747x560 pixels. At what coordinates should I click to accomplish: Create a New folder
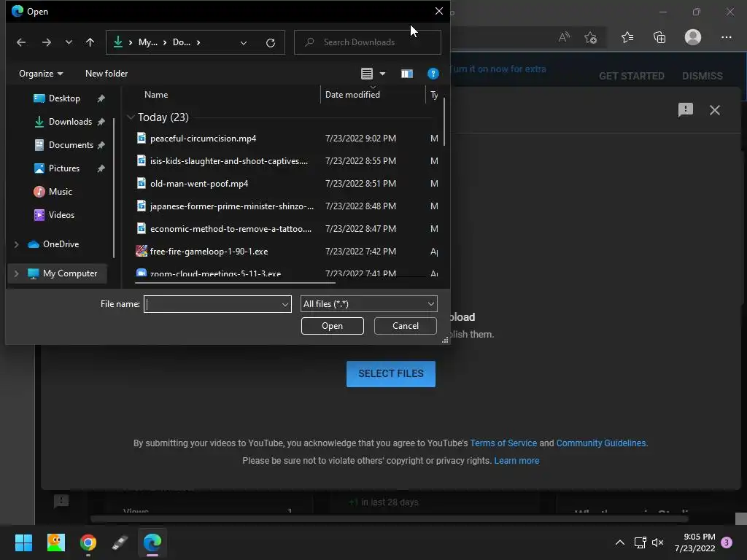coord(107,74)
